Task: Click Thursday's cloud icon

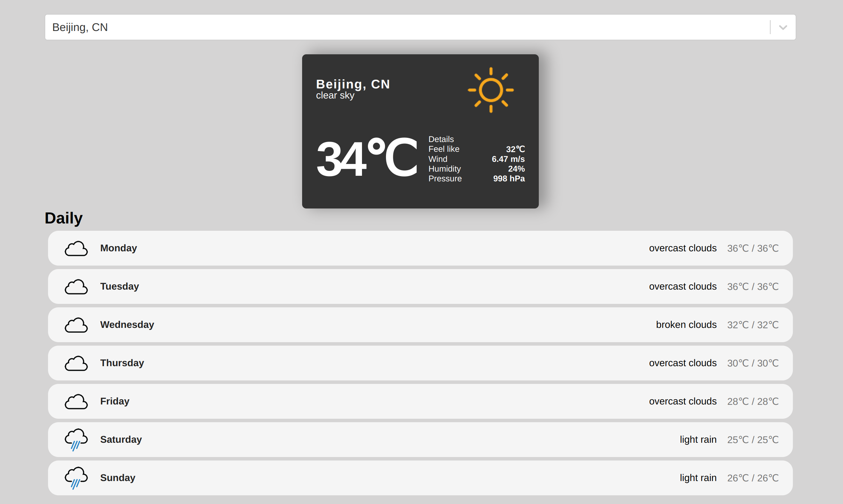Action: (x=76, y=363)
